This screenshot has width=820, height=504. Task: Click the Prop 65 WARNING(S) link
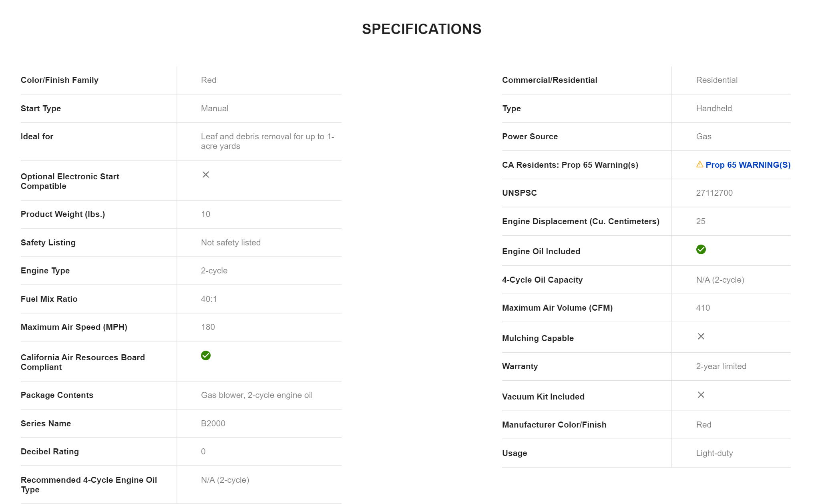[x=748, y=165]
